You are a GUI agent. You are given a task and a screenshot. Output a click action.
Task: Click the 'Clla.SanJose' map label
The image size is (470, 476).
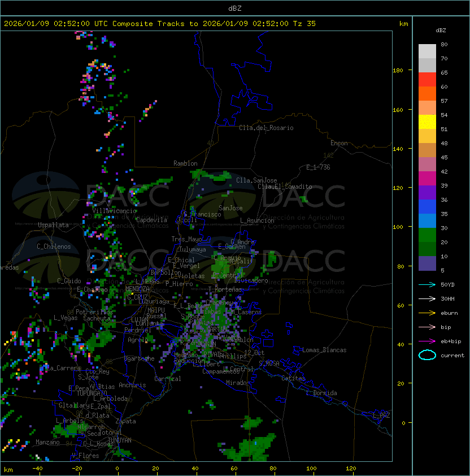pyautogui.click(x=256, y=180)
